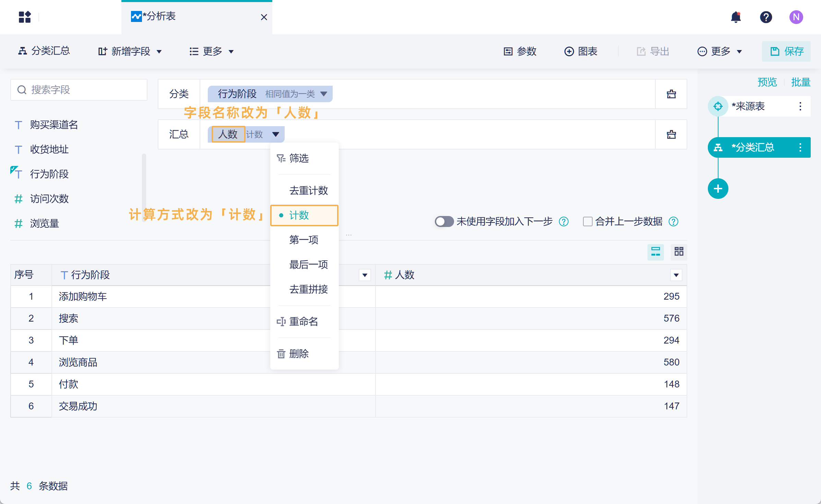Open the help question mark icon

pyautogui.click(x=766, y=17)
